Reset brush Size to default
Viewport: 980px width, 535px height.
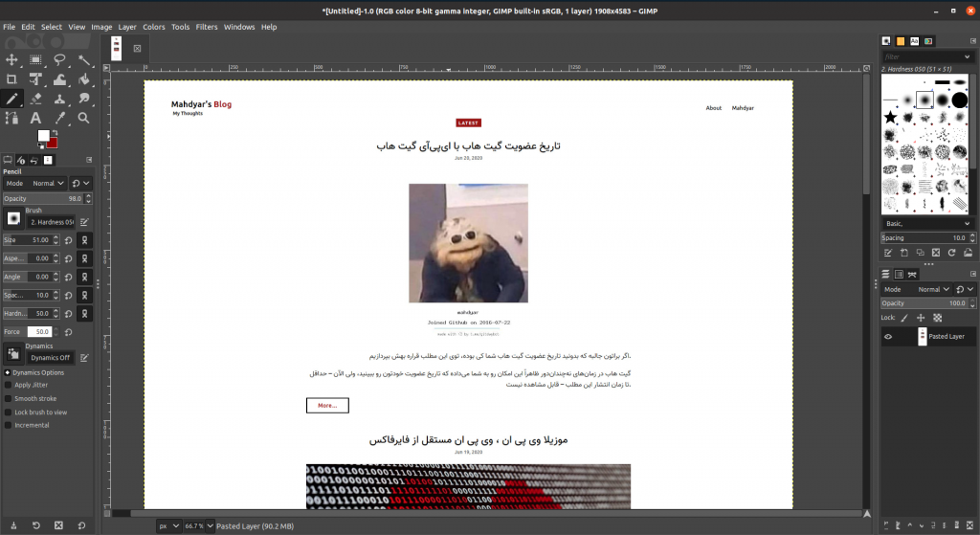[x=69, y=240]
